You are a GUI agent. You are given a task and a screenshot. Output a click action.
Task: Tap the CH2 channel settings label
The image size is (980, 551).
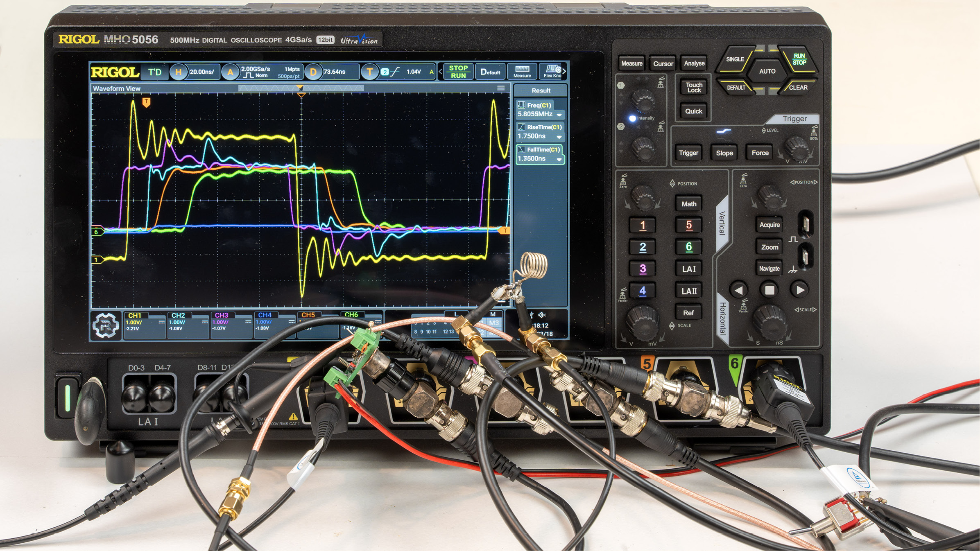(x=178, y=315)
